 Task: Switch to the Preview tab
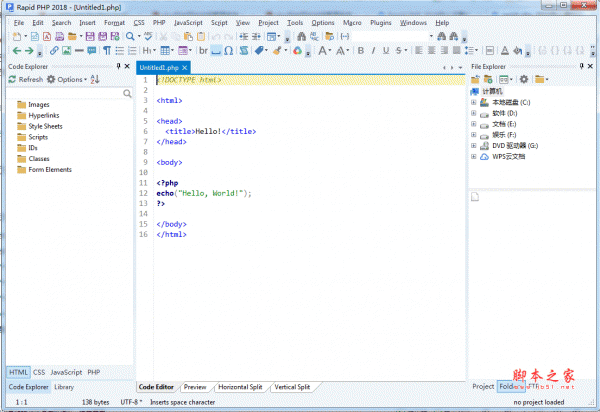coord(195,386)
